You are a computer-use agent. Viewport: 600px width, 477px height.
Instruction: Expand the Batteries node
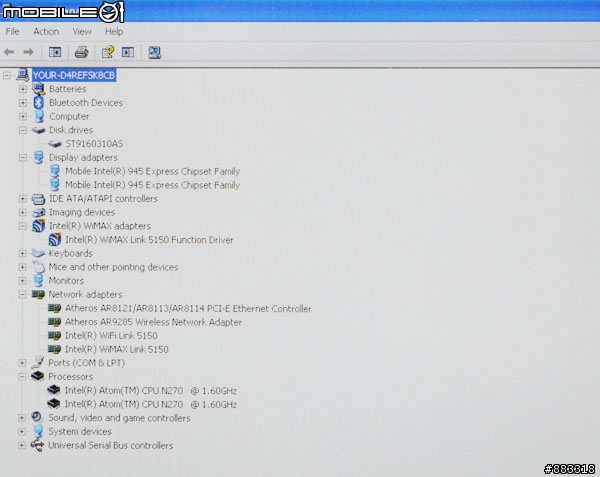[x=23, y=89]
